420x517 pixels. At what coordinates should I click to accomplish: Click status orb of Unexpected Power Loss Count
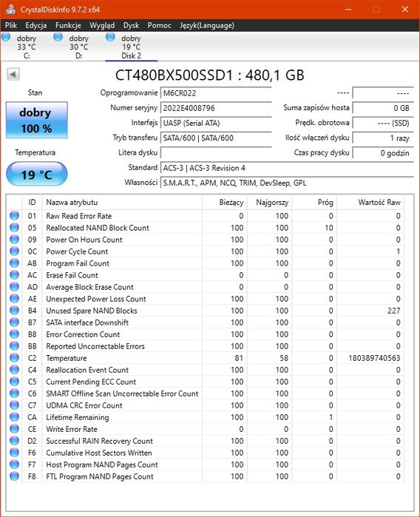click(14, 299)
